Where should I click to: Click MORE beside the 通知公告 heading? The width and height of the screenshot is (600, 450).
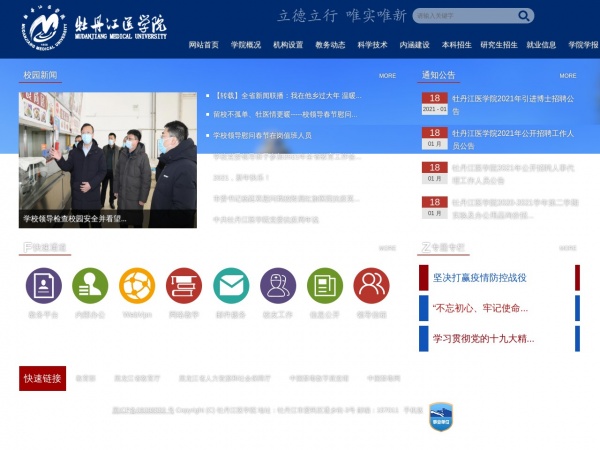click(x=568, y=76)
